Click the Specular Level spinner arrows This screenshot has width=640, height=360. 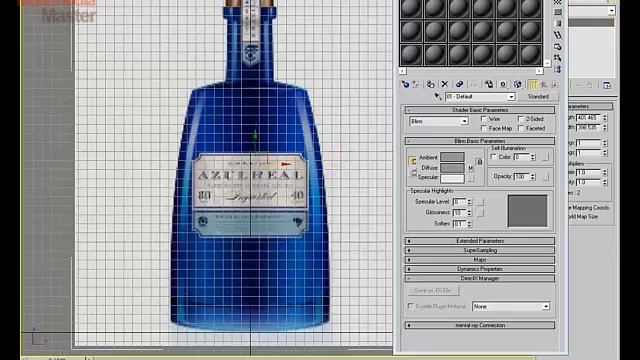(469, 202)
